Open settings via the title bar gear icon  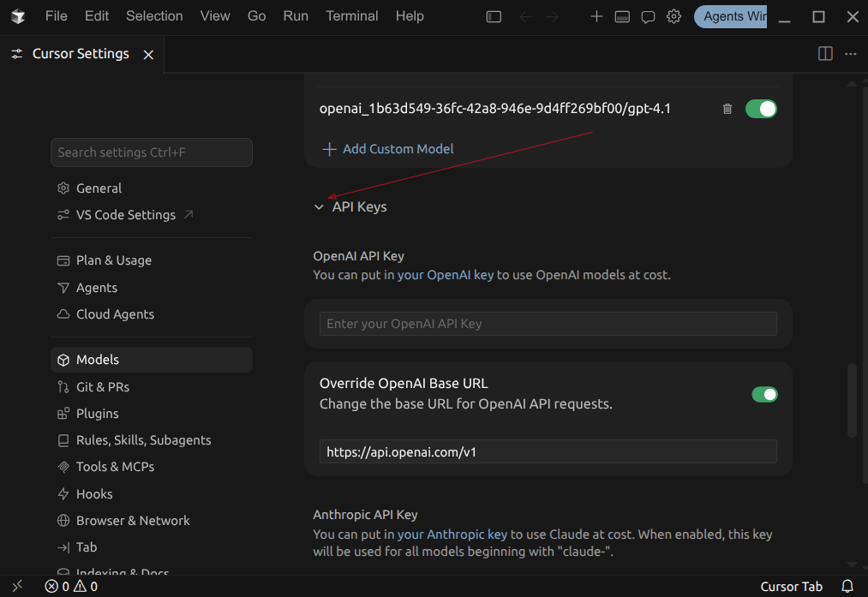673,16
